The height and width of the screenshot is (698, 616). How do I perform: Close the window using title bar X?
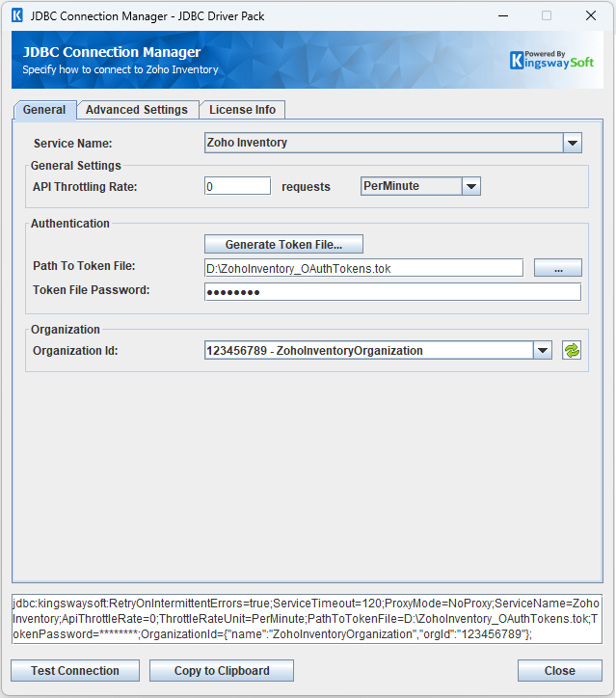(590, 15)
